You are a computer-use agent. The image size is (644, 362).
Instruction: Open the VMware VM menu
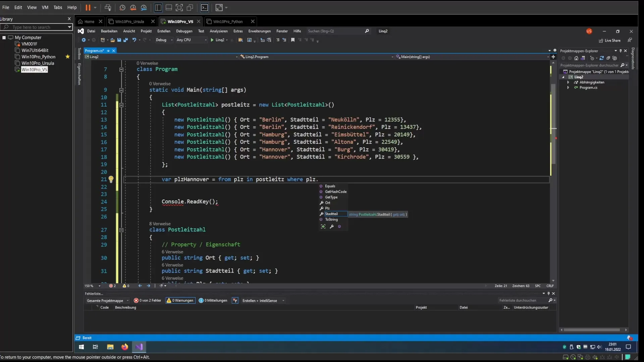tap(45, 7)
